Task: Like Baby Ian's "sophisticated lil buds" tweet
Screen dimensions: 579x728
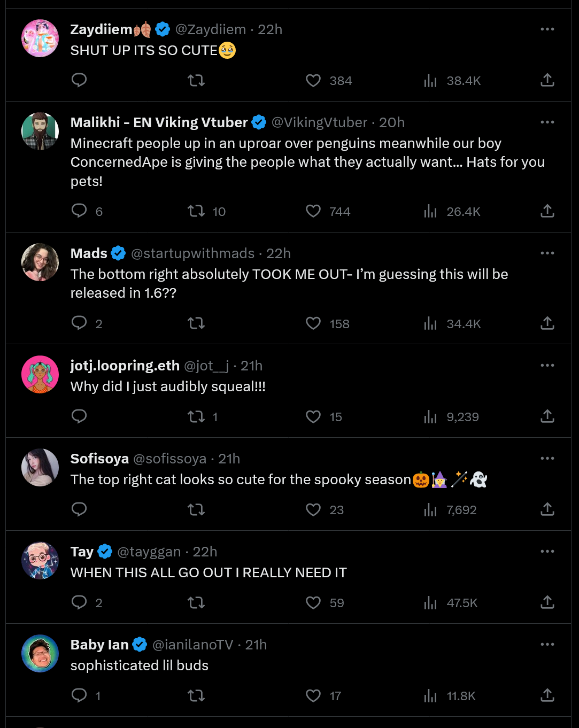Action: pos(313,695)
